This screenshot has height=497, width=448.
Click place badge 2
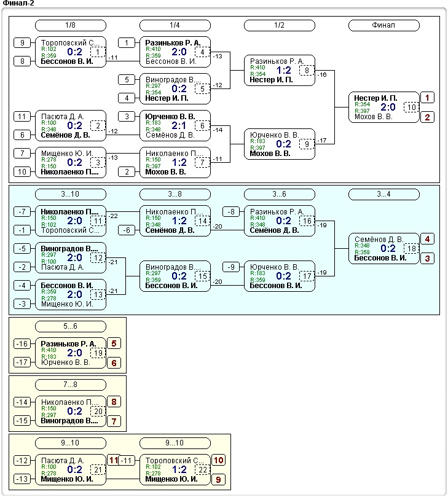[x=427, y=117]
